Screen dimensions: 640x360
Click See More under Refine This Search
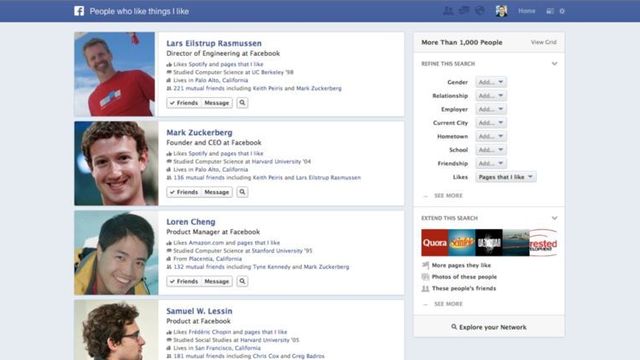448,196
